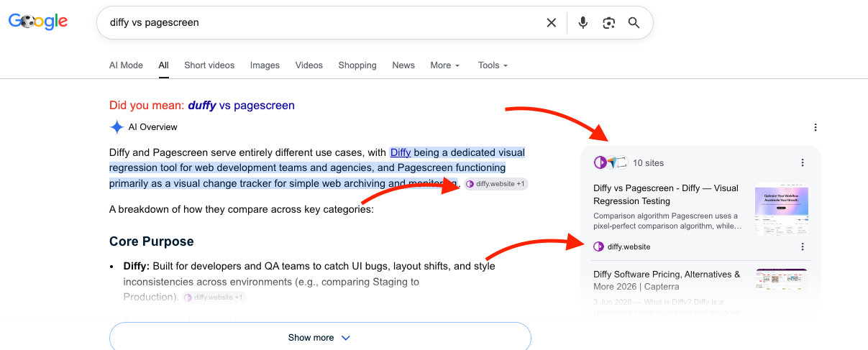The width and height of the screenshot is (868, 350).
Task: Open Google Lens image search icon
Action: (609, 23)
